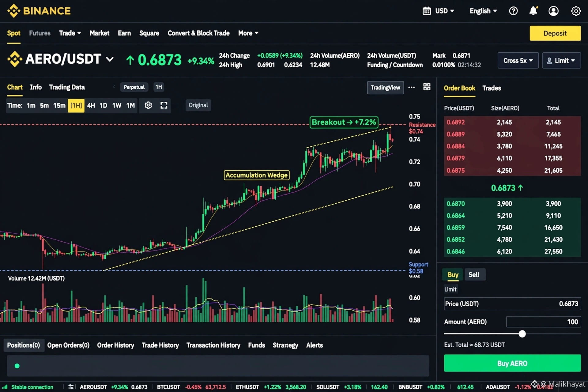Click the ticker bar swap arrows icon
The height and width of the screenshot is (392, 588).
71,387
